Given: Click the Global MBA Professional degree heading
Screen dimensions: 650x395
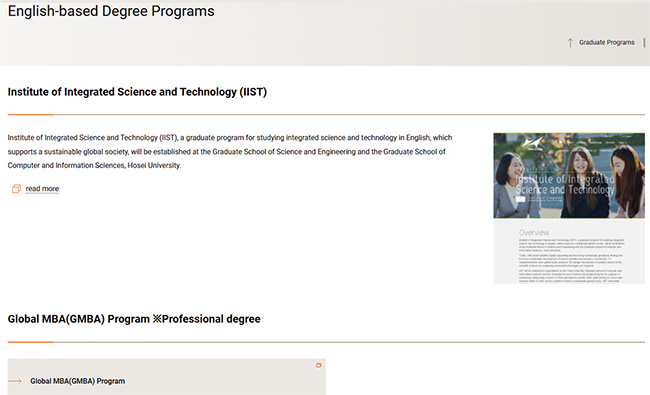Looking at the screenshot, I should [x=134, y=319].
